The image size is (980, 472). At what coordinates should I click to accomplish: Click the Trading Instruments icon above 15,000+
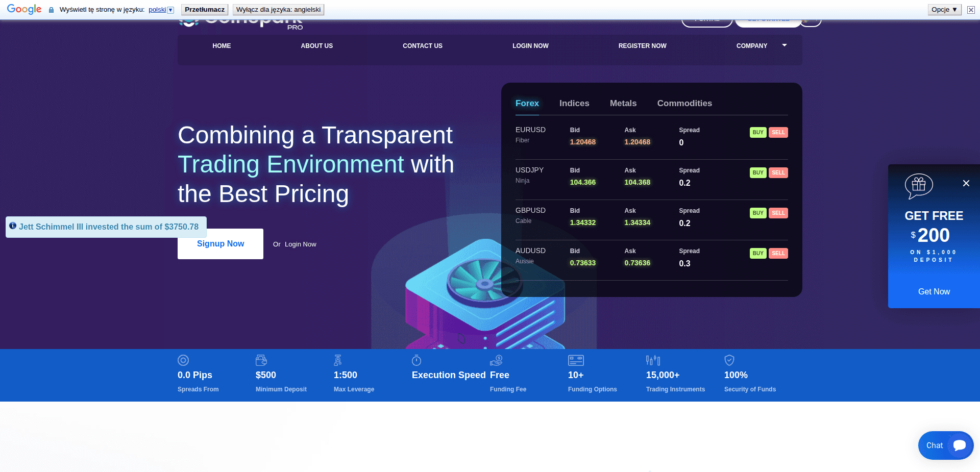pyautogui.click(x=653, y=360)
